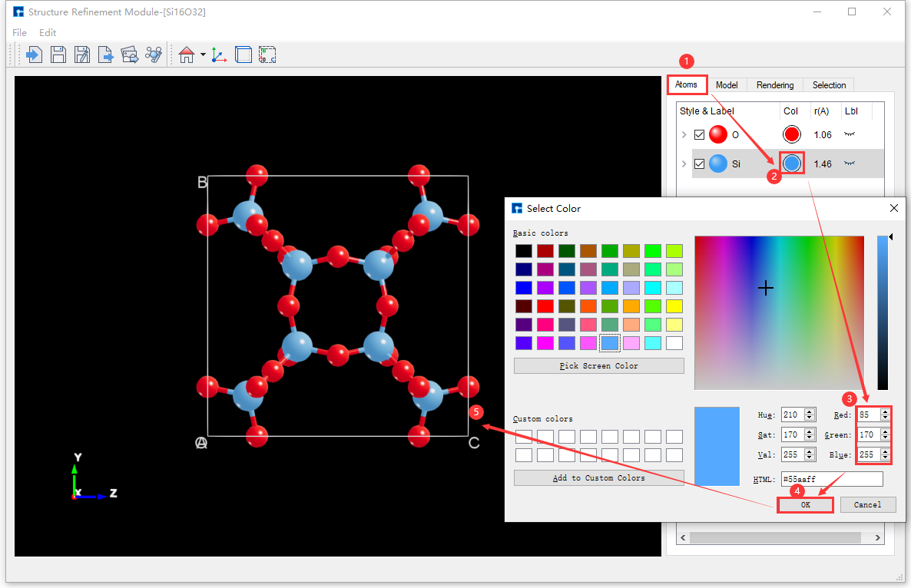Image resolution: width=911 pixels, height=588 pixels.
Task: Click the export image toolbar icon
Action: click(130, 54)
